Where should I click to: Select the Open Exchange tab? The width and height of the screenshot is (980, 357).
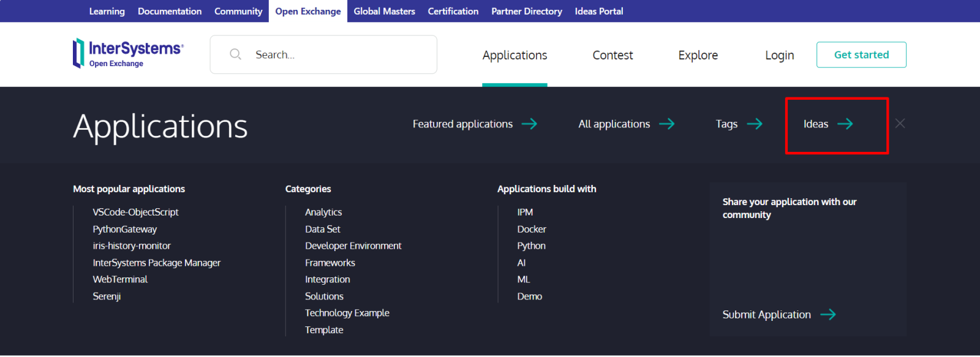pyautogui.click(x=308, y=11)
